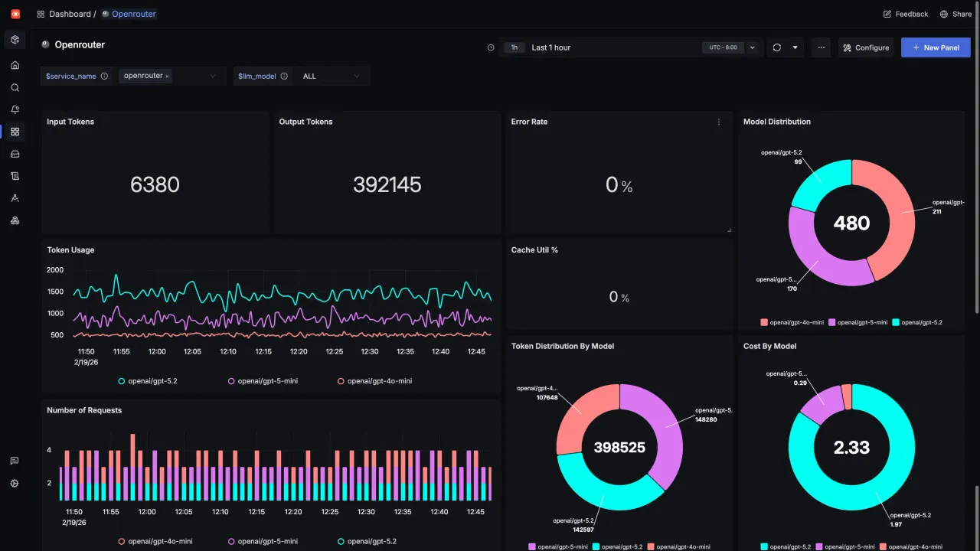This screenshot has width=980, height=551.
Task: Open Dashboards sidebar grid icon
Action: point(15,132)
